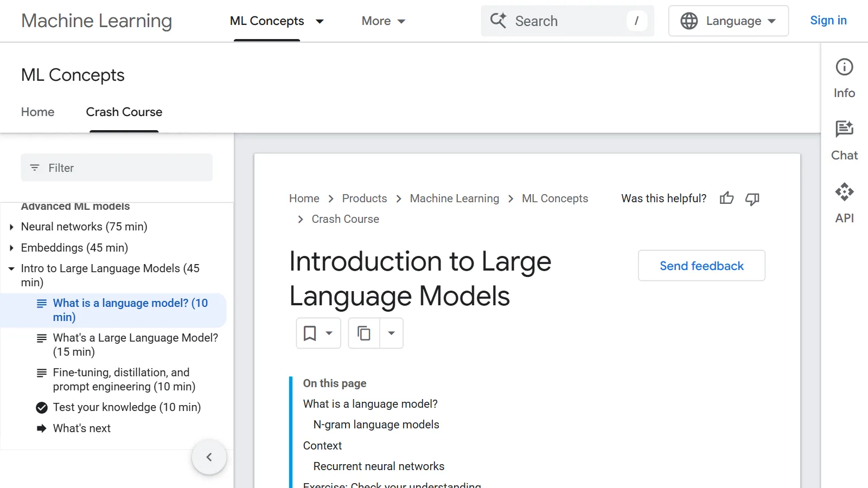Collapse the sidebar with chevron button

pyautogui.click(x=209, y=457)
